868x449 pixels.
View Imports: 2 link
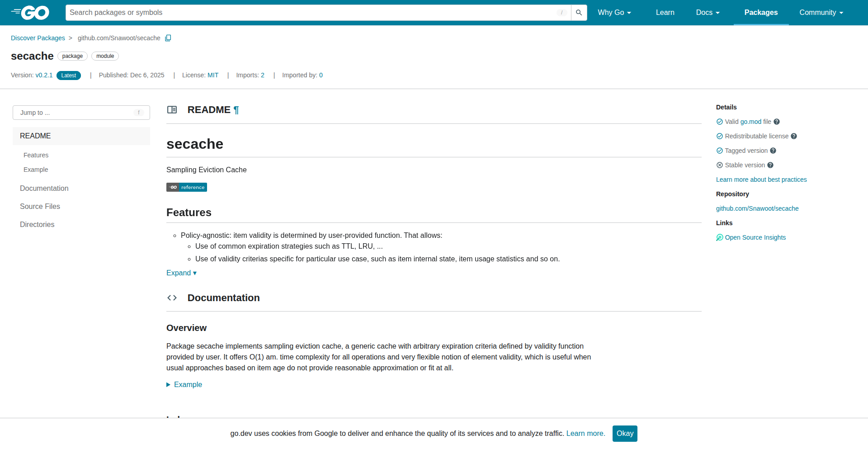[x=250, y=75]
